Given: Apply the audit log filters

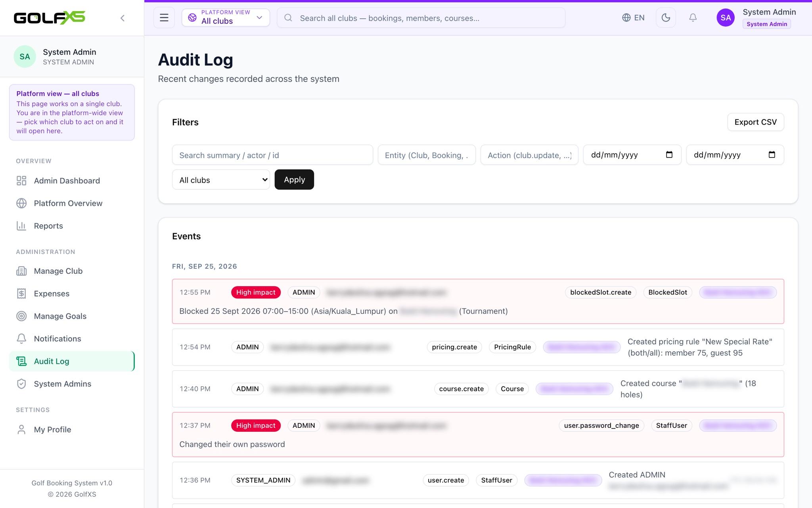Looking at the screenshot, I should [294, 179].
